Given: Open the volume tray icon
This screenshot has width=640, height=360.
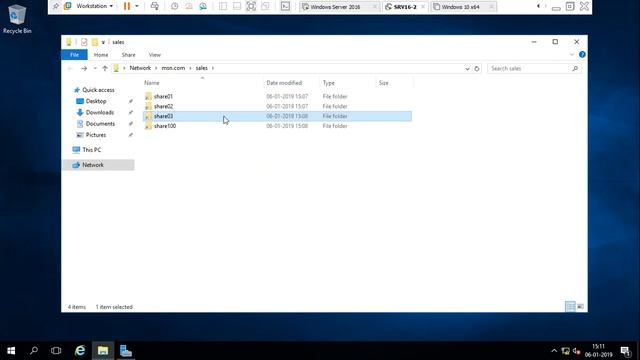Looking at the screenshot, I should (x=576, y=351).
